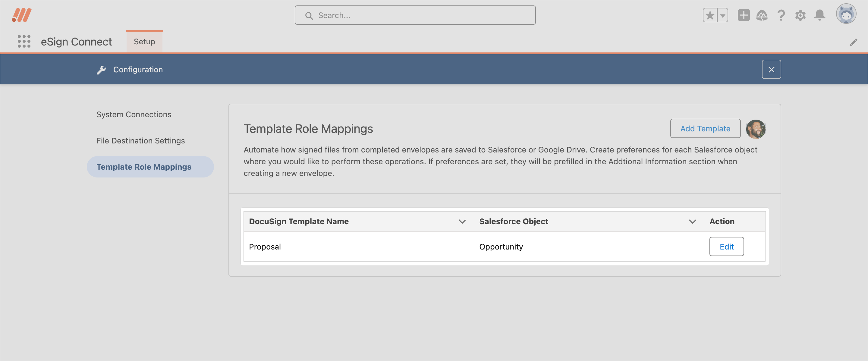Expand the favorites list dropdown arrow
This screenshot has width=868, height=361.
722,15
